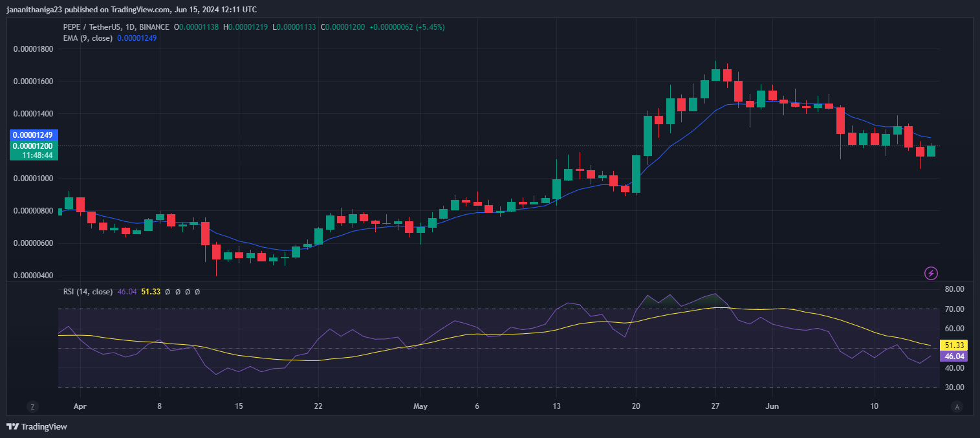Click the TradingView wordmark link
This screenshot has width=980, height=438.
(x=44, y=426)
